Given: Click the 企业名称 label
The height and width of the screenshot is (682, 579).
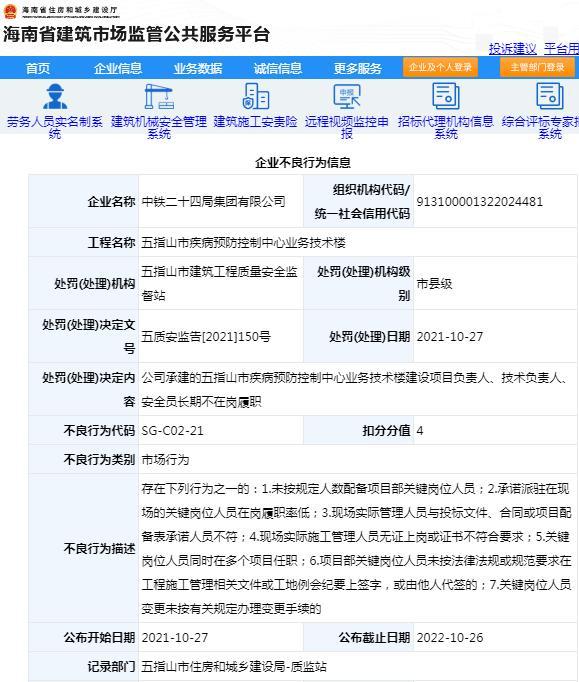Looking at the screenshot, I should tap(111, 201).
